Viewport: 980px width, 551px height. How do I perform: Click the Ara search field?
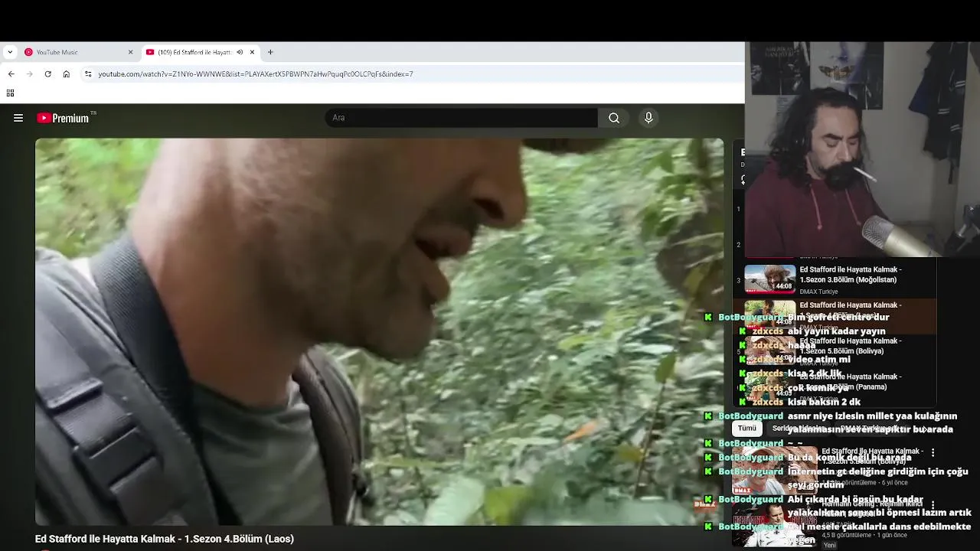[462, 118]
